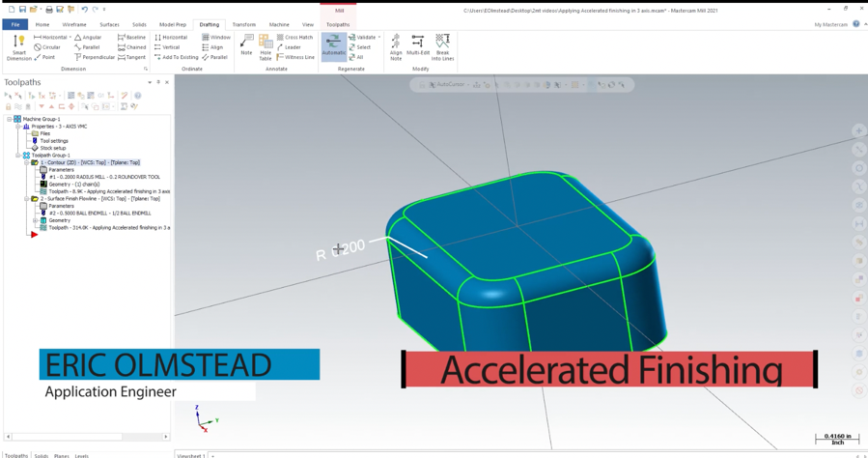Select Baseline dimension
The height and width of the screenshot is (458, 868).
click(131, 37)
